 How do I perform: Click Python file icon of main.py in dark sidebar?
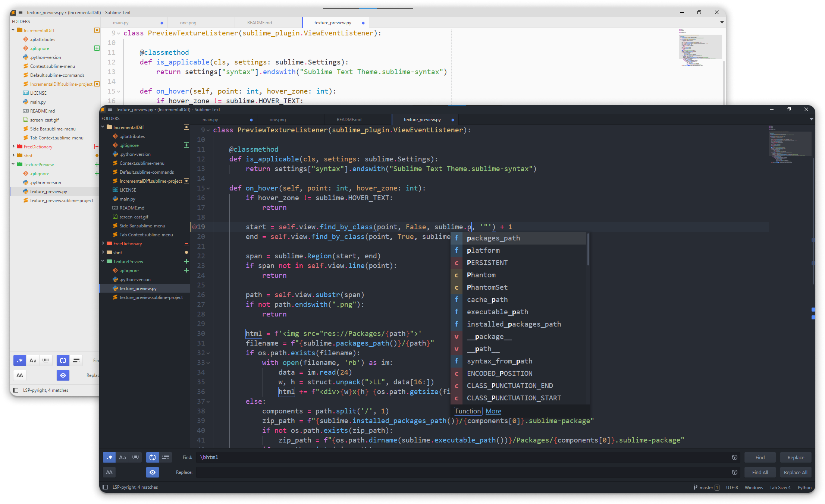pyautogui.click(x=115, y=199)
